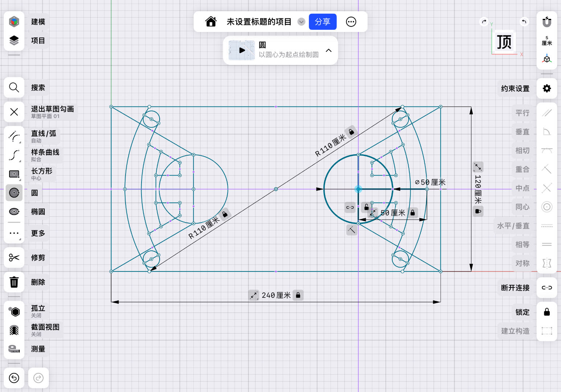Click the 对称 symmetric constraint icon

coord(547,263)
